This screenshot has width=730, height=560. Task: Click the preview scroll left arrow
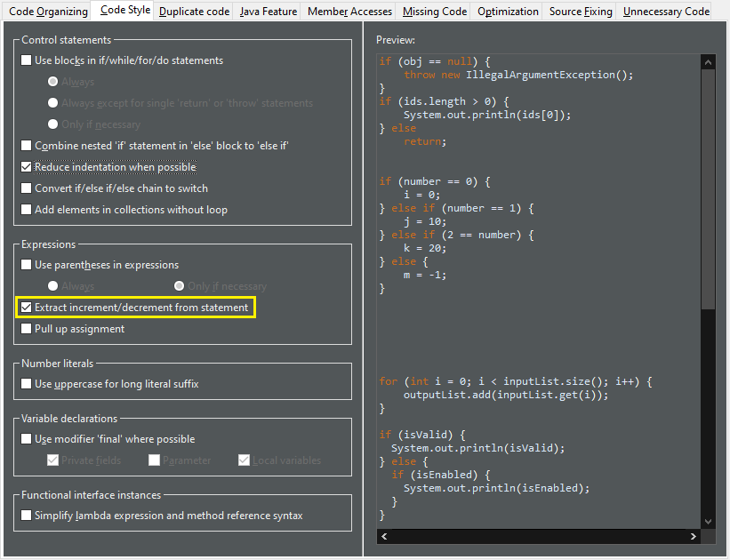[x=384, y=536]
